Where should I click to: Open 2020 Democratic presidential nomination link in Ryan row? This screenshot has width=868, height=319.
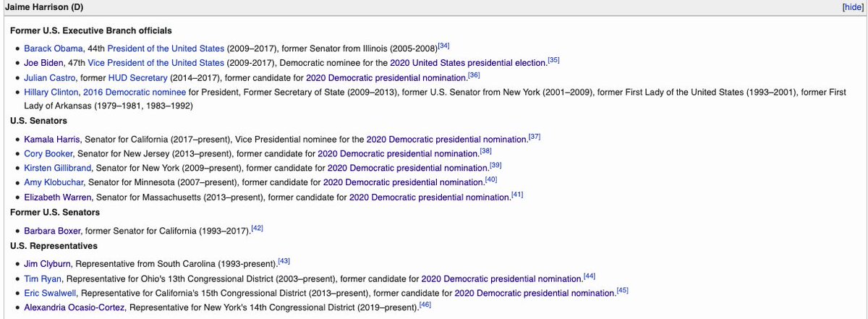(x=501, y=278)
